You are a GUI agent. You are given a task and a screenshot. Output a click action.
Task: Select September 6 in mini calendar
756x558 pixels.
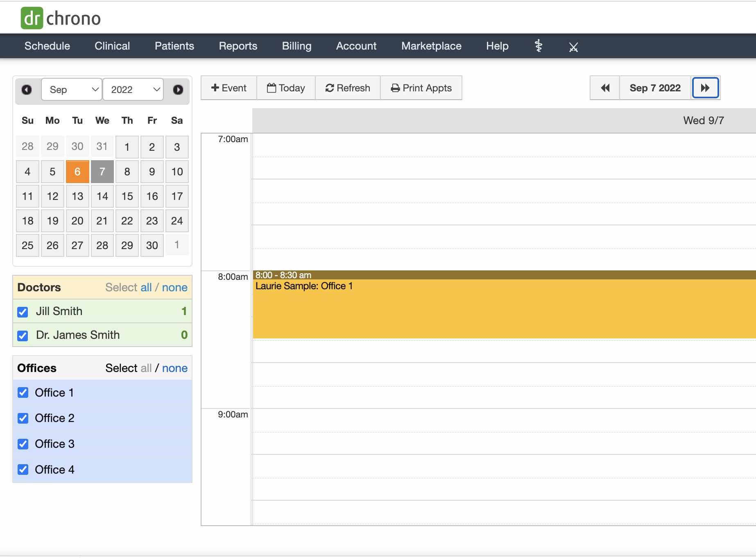click(77, 171)
